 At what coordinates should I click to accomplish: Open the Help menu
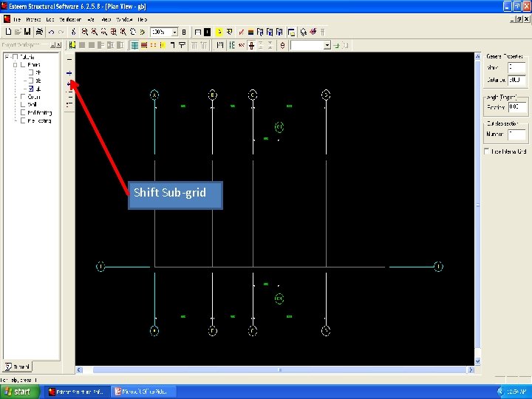coord(142,19)
